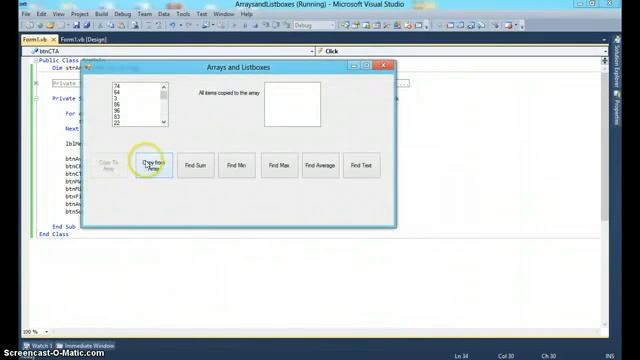This screenshot has height=360, width=640.
Task: Click the Save All toolbar icon
Action: pyautogui.click(x=87, y=25)
